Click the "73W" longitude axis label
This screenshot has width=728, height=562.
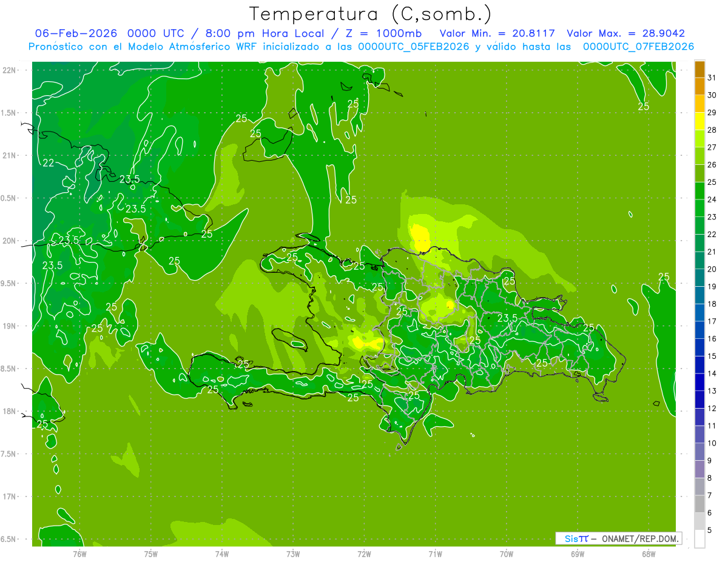(292, 554)
